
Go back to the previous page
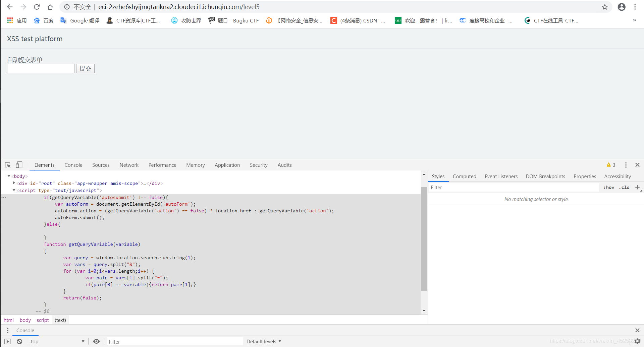click(10, 7)
